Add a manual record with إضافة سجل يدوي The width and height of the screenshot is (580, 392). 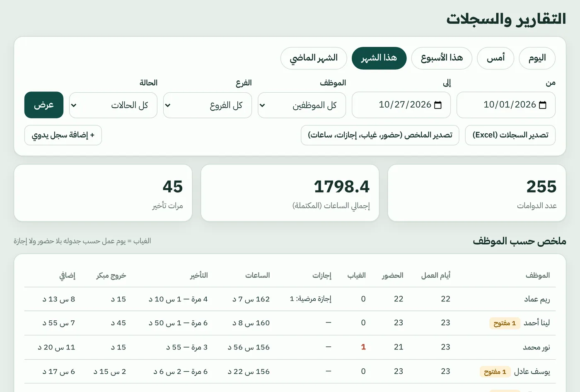pyautogui.click(x=63, y=135)
